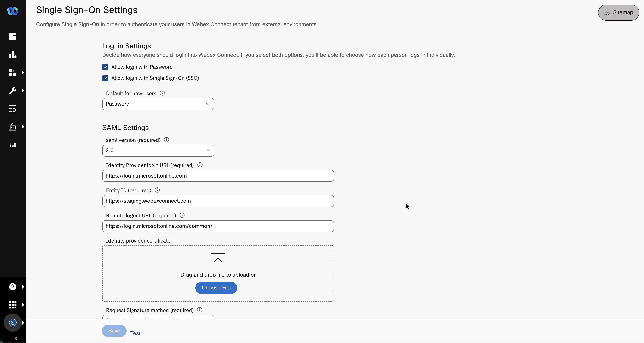Open the Help question mark icon
644x343 pixels.
click(13, 287)
